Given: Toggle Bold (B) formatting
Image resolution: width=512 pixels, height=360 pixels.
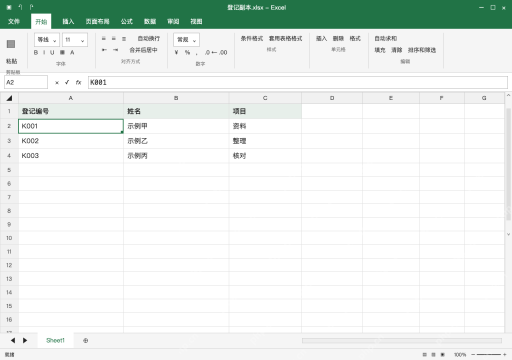Looking at the screenshot, I should 36,53.
